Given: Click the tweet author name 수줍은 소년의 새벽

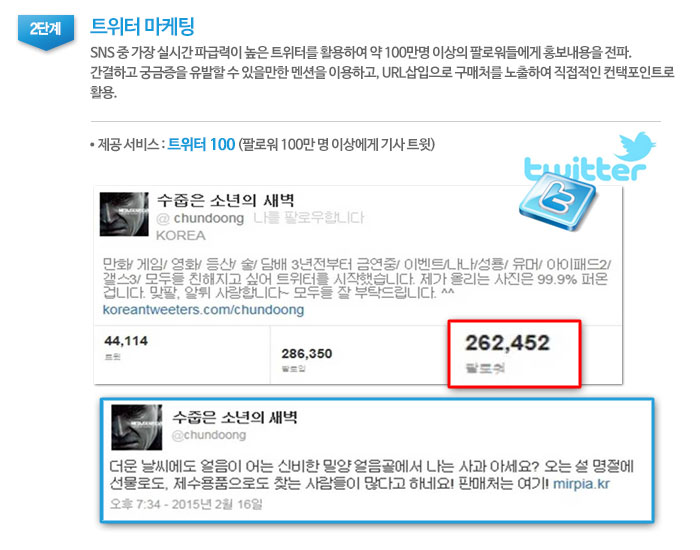Looking at the screenshot, I should click(x=235, y=417).
